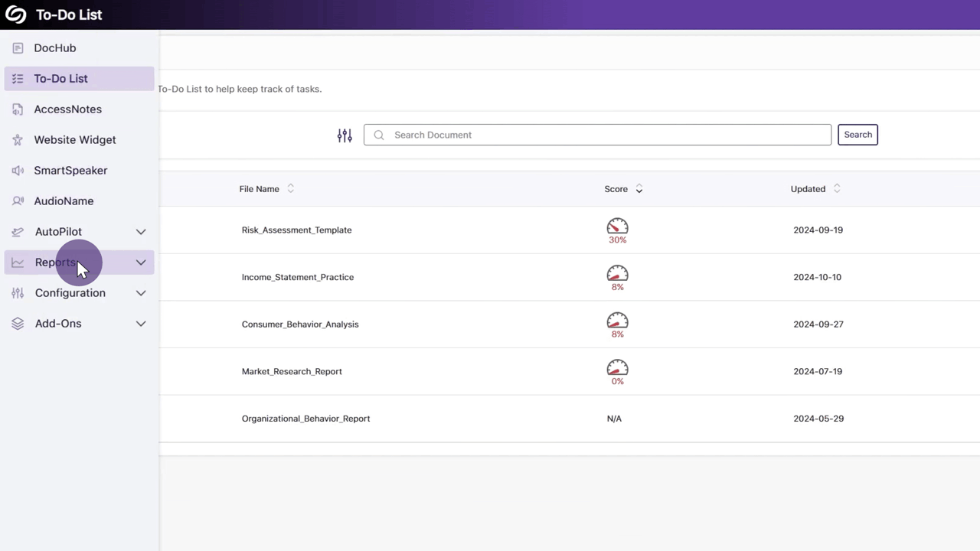
Task: Click the SmartSpeaker speaker icon
Action: point(18,171)
